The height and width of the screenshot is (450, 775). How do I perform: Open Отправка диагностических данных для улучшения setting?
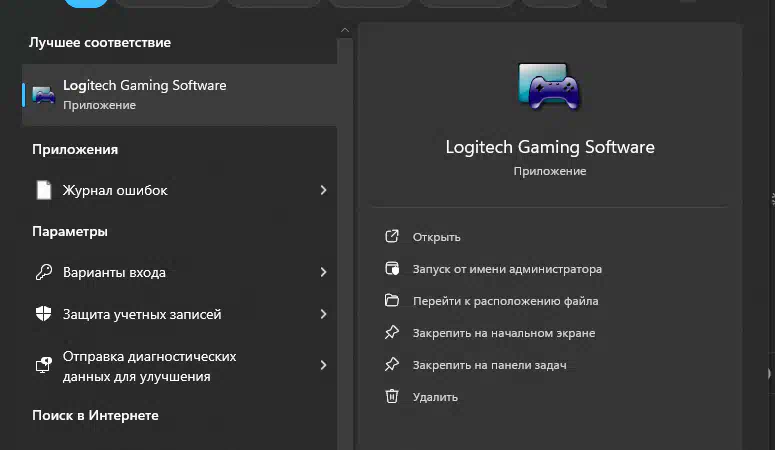pos(179,366)
